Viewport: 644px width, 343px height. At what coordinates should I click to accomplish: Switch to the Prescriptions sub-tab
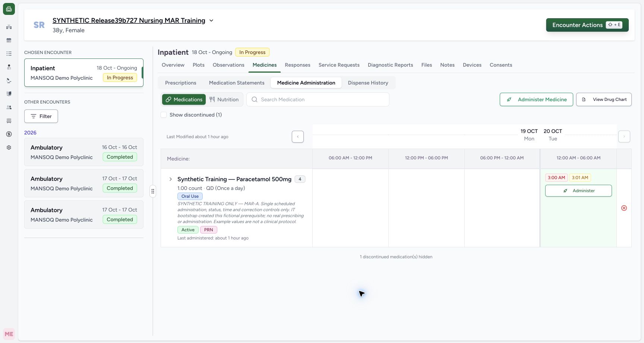point(181,83)
